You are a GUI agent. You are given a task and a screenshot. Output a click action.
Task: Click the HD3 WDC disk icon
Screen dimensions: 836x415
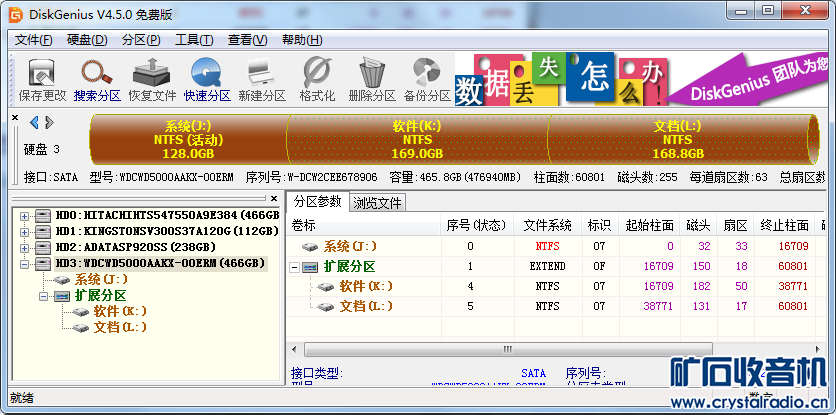click(43, 264)
